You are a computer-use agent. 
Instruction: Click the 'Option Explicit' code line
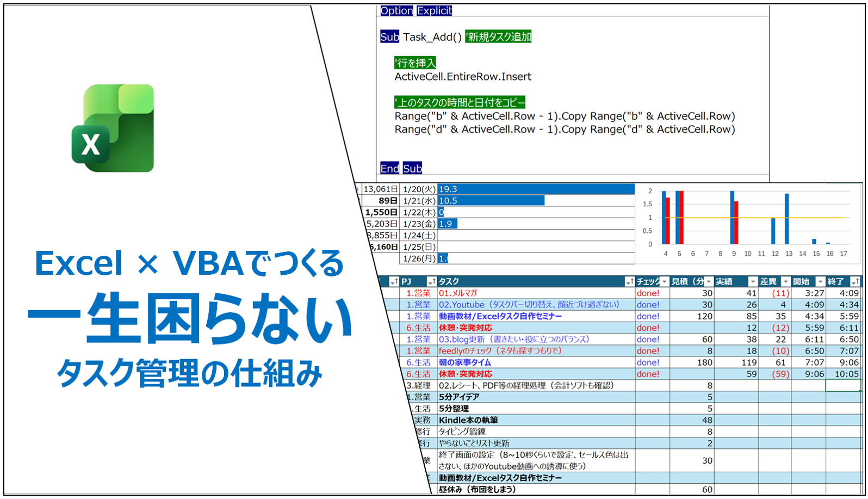(416, 11)
